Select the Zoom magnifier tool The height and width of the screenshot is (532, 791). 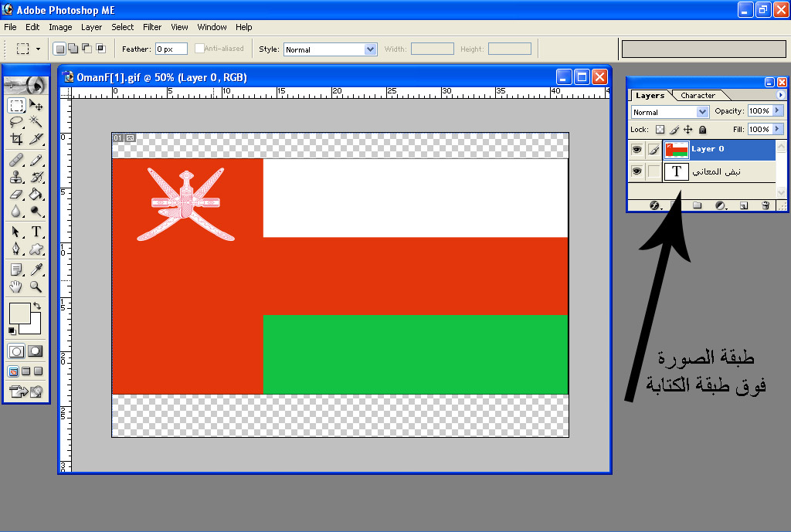click(x=36, y=287)
